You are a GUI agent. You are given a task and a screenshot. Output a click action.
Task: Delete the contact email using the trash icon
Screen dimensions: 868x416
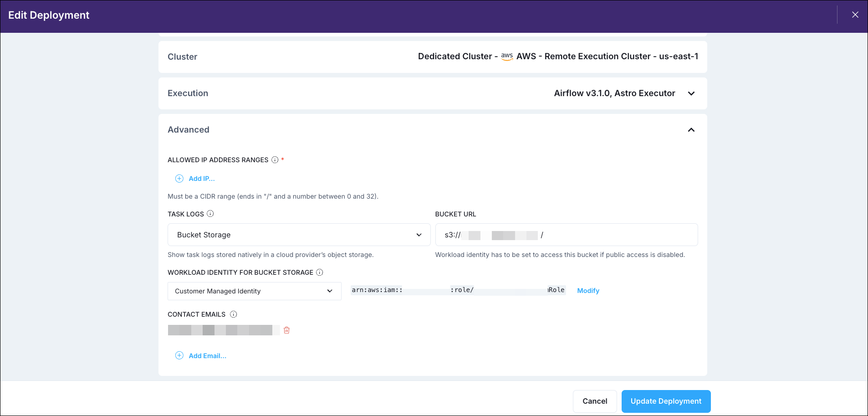click(286, 329)
